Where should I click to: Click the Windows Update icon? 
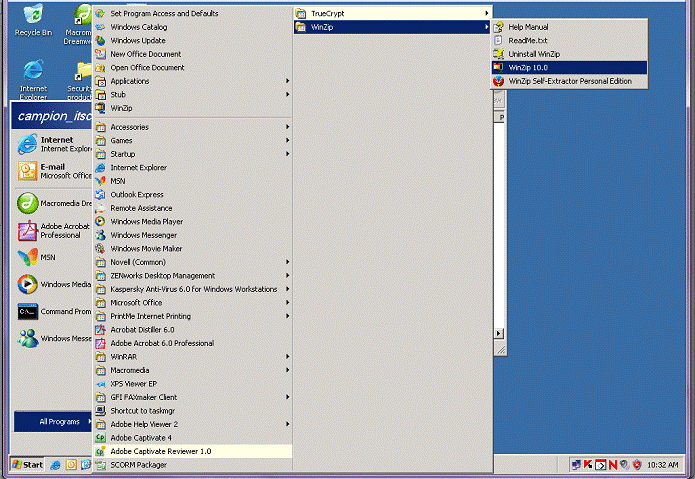click(101, 40)
